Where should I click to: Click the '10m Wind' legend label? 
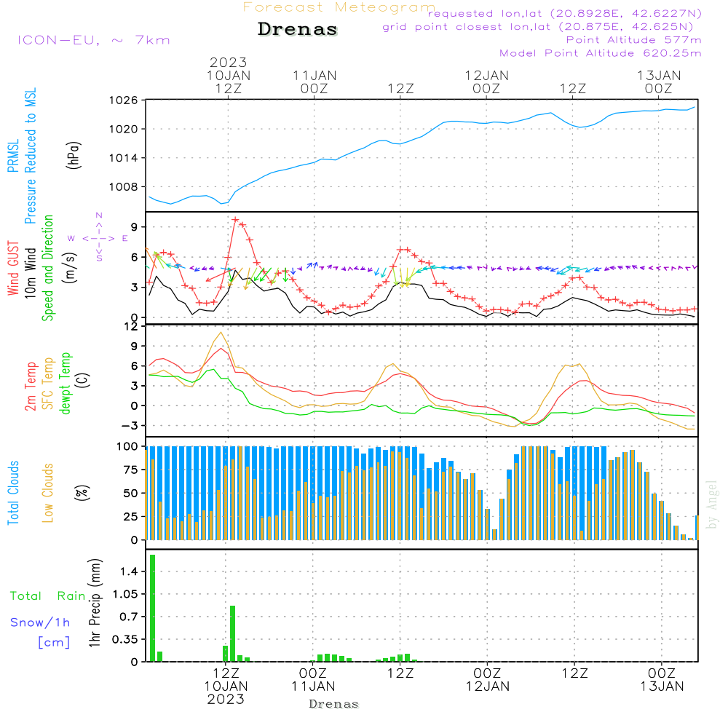pos(30,273)
